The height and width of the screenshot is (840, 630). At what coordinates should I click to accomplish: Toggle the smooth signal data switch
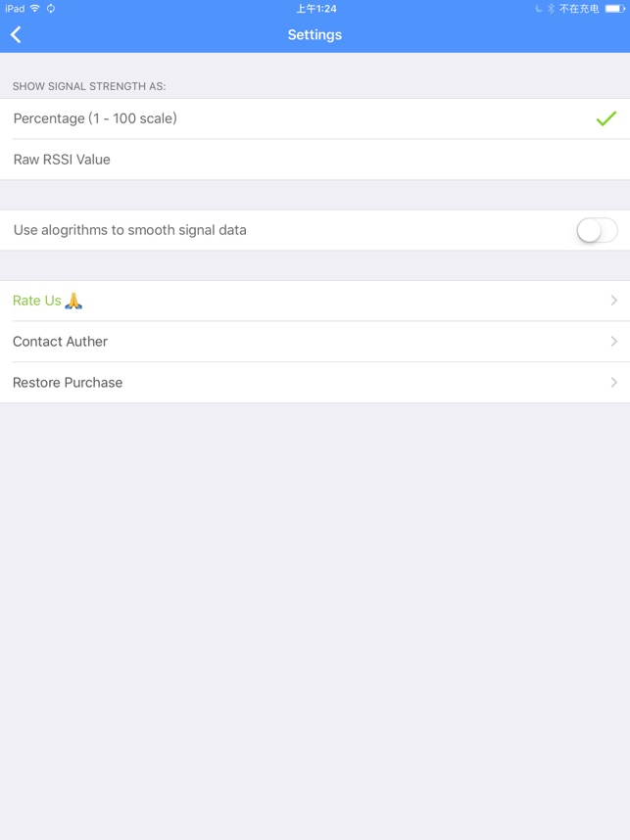(x=597, y=230)
